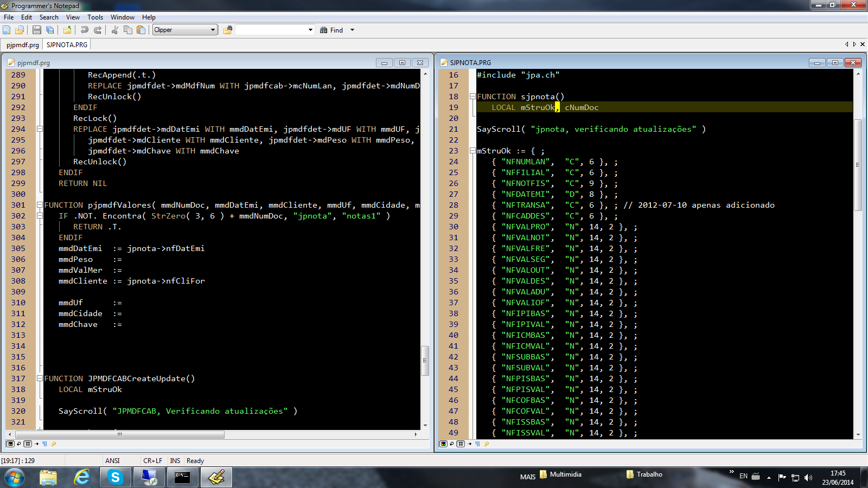Open the Tools menu
Screen dimensions: 868x488
click(95, 17)
